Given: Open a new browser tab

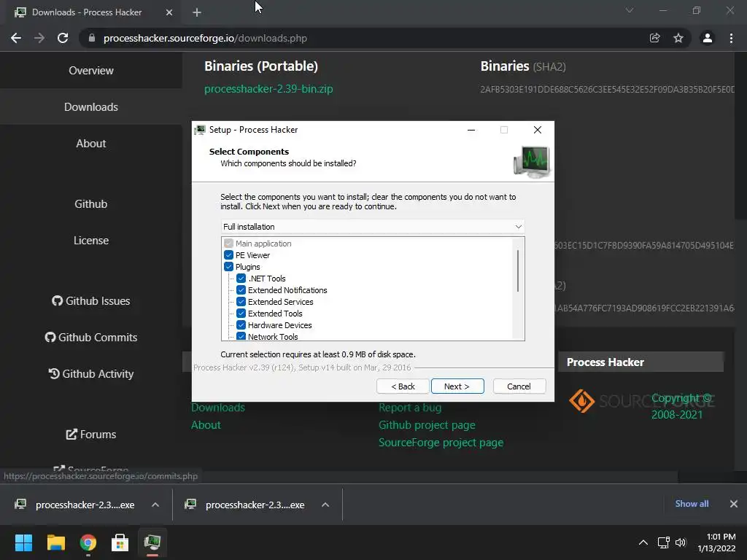Looking at the screenshot, I should tap(197, 12).
